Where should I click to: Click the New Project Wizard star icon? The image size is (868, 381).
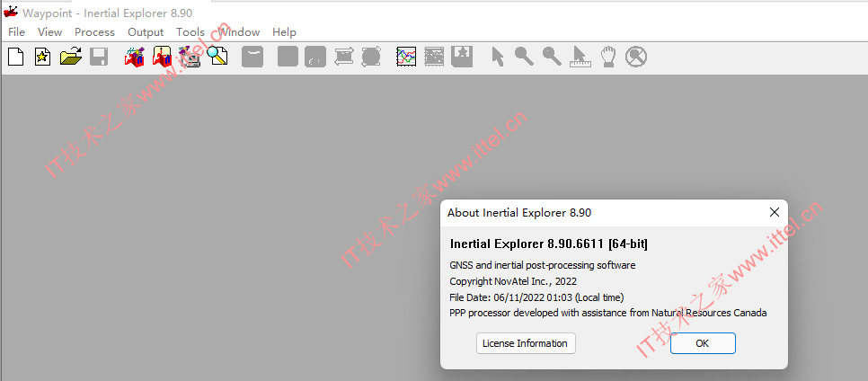click(42, 57)
